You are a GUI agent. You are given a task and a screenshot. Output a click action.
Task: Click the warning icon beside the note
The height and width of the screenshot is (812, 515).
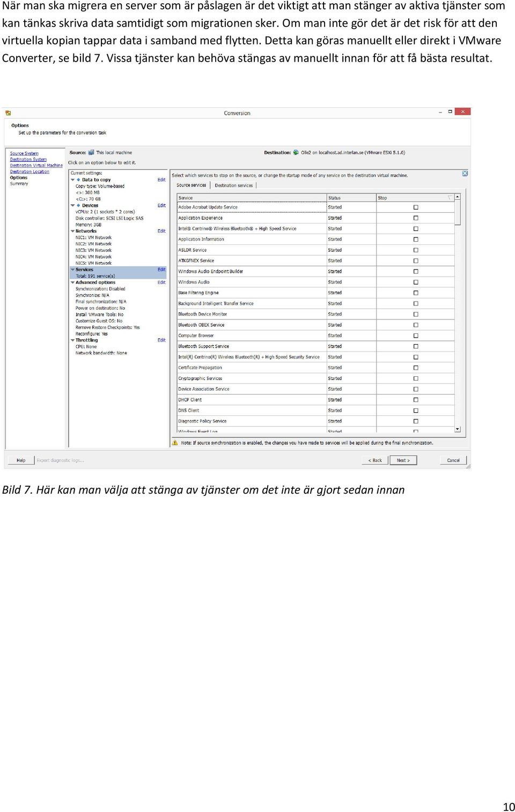[175, 443]
